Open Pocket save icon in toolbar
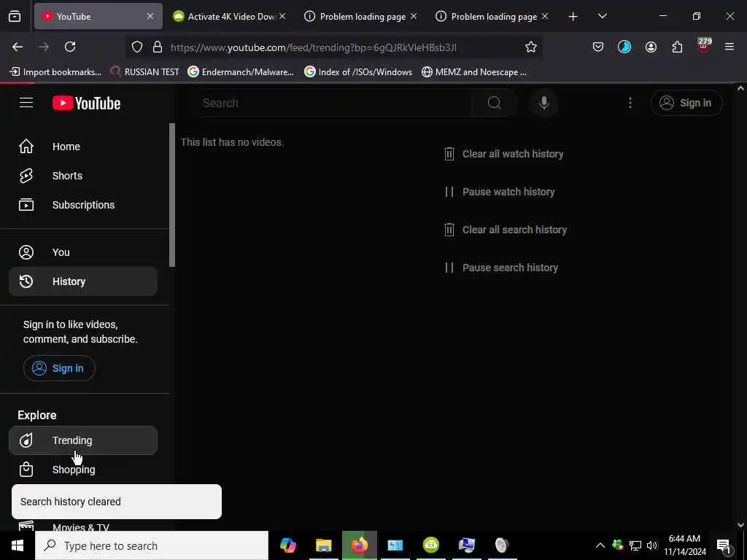 [x=598, y=47]
